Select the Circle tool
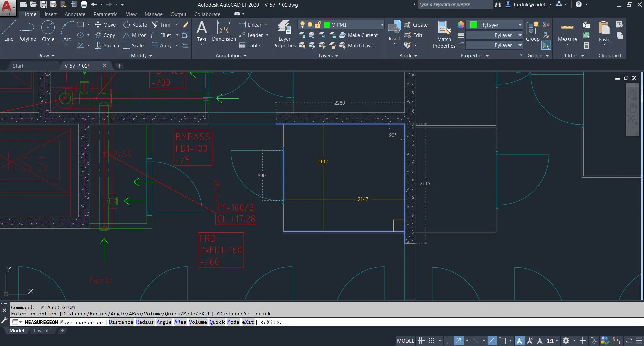 point(48,32)
